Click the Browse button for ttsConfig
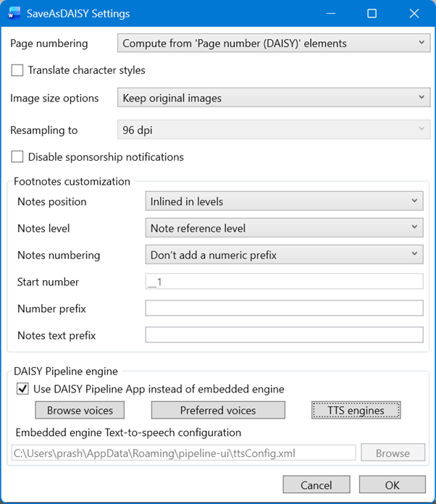Image resolution: width=436 pixels, height=504 pixels. coord(393,453)
